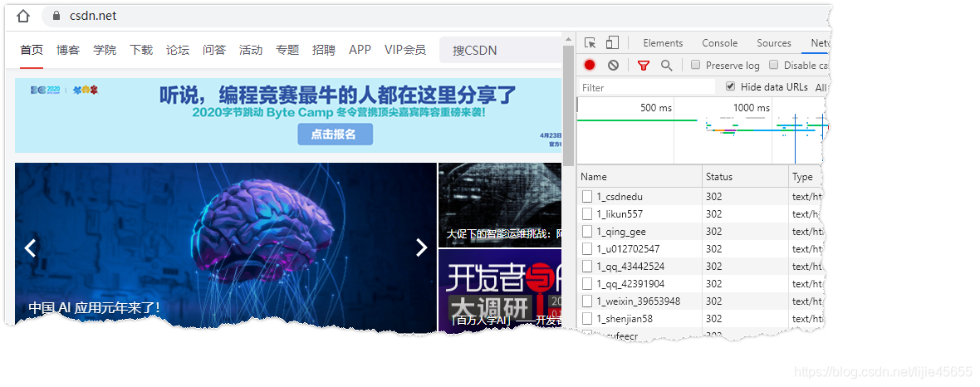Open the 开发者大调研 article thumbnail
This screenshot has width=980, height=387.
click(x=500, y=289)
